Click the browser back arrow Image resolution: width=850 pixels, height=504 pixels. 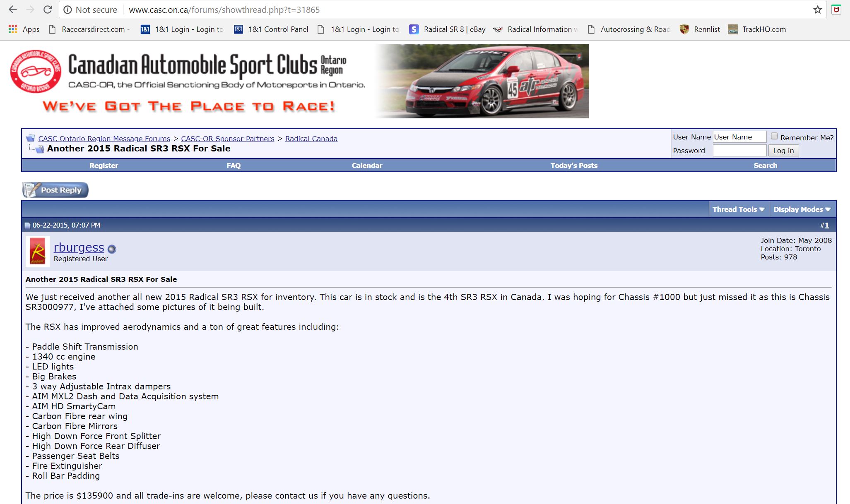pyautogui.click(x=13, y=10)
